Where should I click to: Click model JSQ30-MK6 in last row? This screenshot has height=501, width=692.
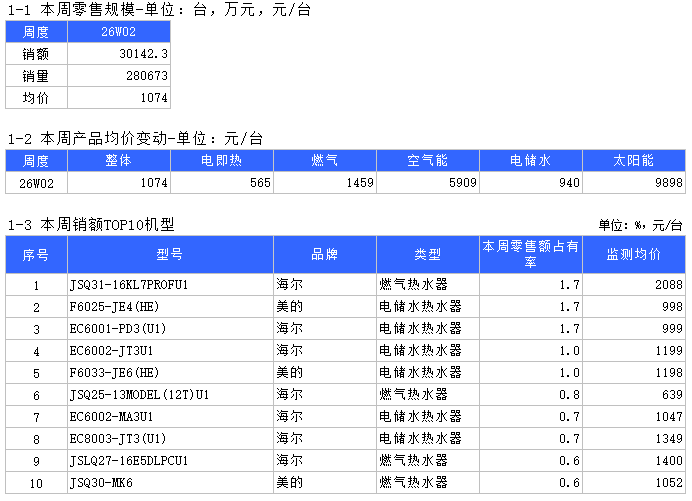click(x=170, y=483)
